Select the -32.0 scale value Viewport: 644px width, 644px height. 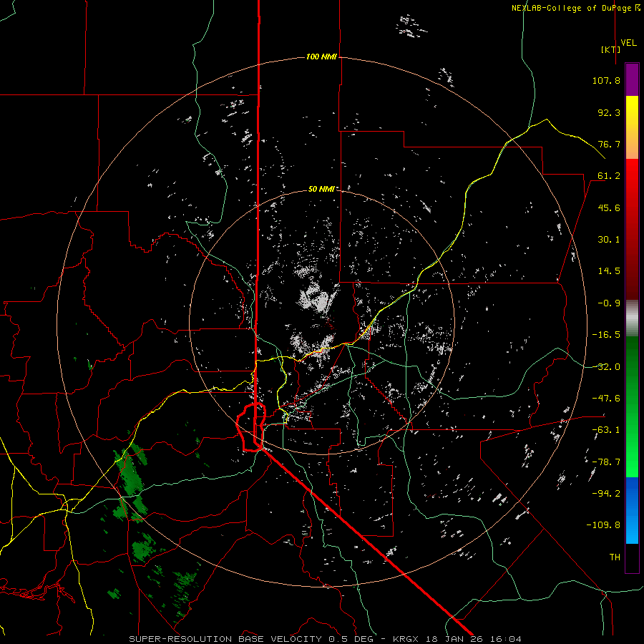click(606, 367)
